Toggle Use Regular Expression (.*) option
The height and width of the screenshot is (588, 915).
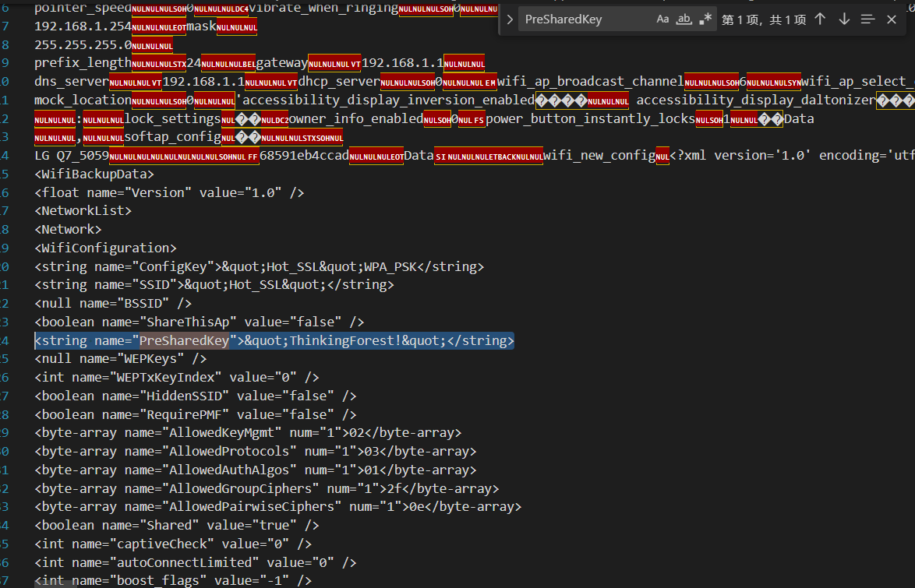pos(705,19)
